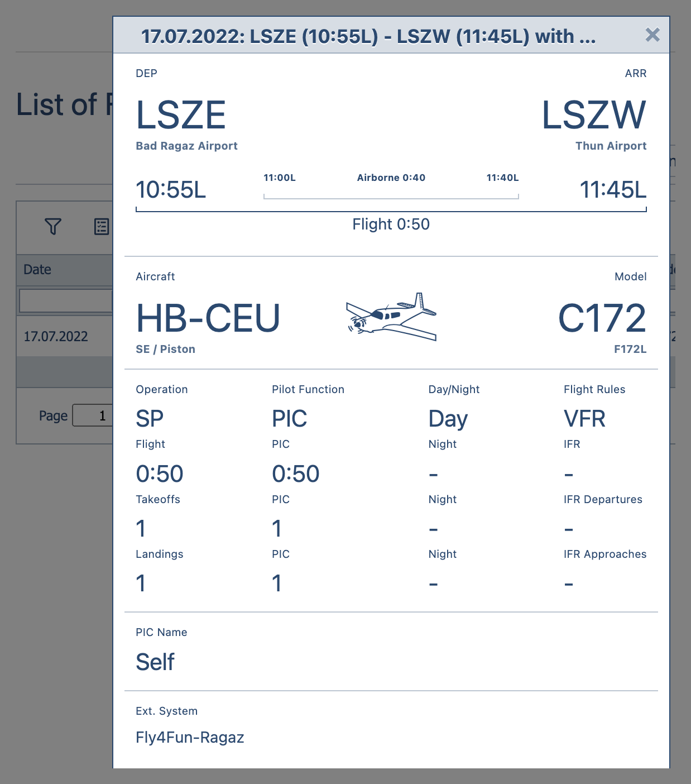Click the Airborne 0:40 timeline bar
691x784 pixels.
point(391,196)
